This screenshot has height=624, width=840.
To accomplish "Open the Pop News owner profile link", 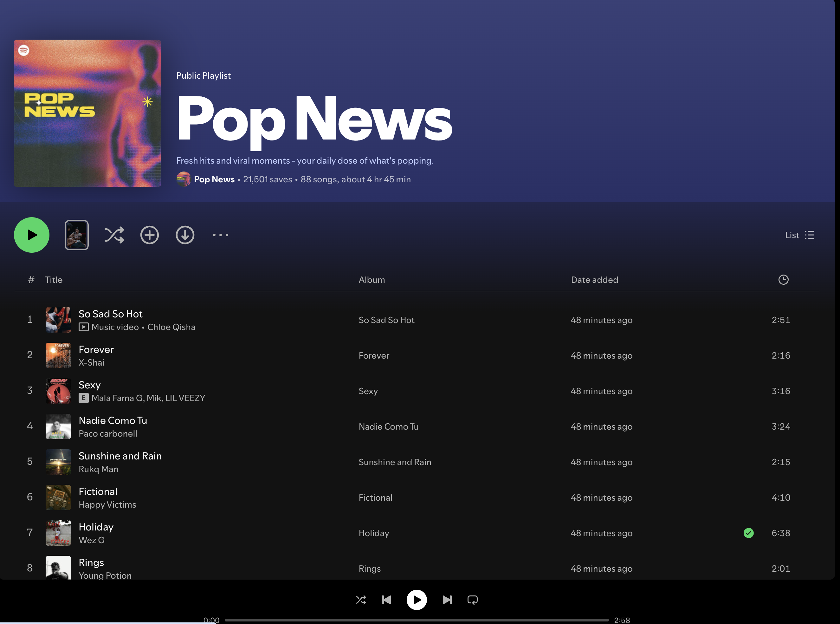I will (214, 179).
